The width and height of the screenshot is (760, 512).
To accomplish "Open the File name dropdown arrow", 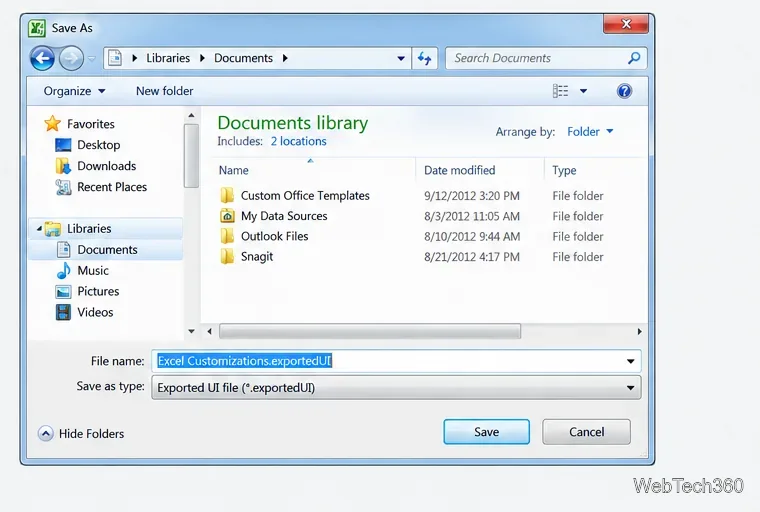I will (630, 361).
